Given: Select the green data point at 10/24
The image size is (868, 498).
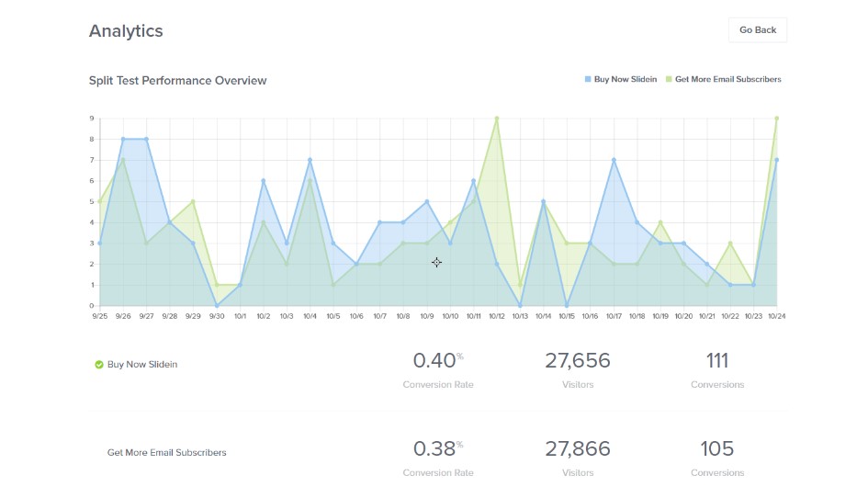Looking at the screenshot, I should coord(777,119).
